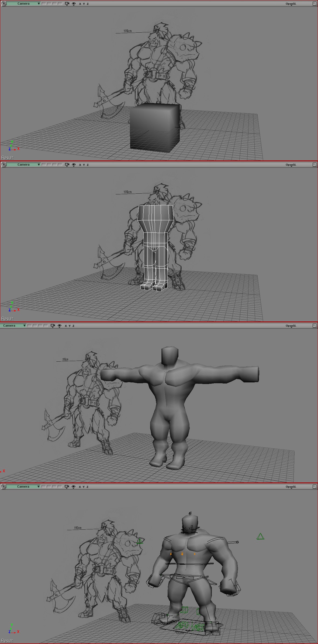Image resolution: width=318 pixels, height=644 pixels.
Task: Click the first memo camera slot in the T-pose model viewport
Action: [30, 326]
